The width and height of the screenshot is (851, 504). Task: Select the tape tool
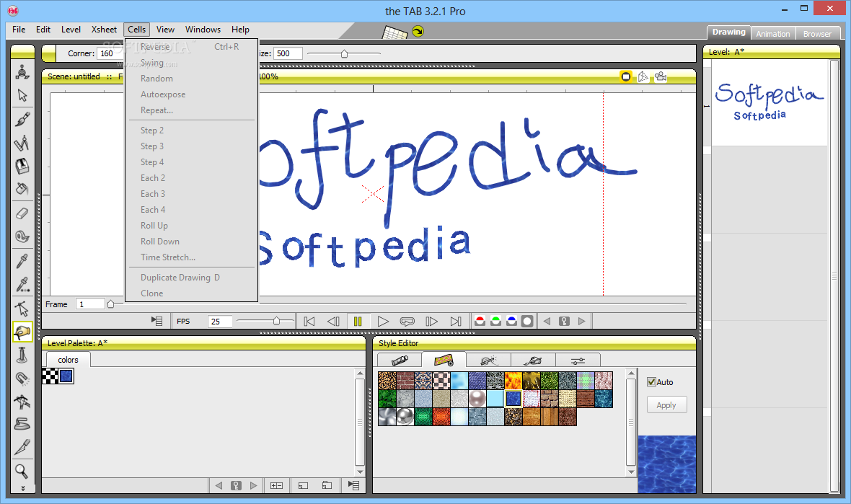(x=22, y=236)
